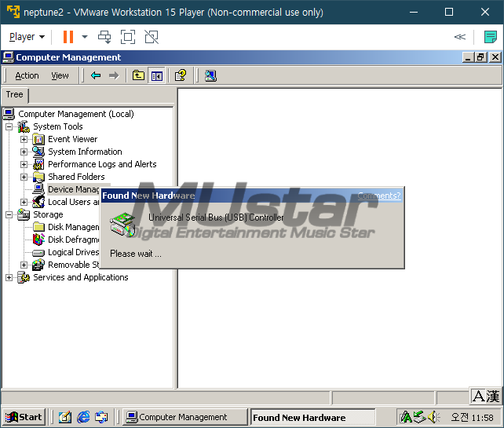Expand the Removable Storage node
The height and width of the screenshot is (428, 504).
coord(24,265)
